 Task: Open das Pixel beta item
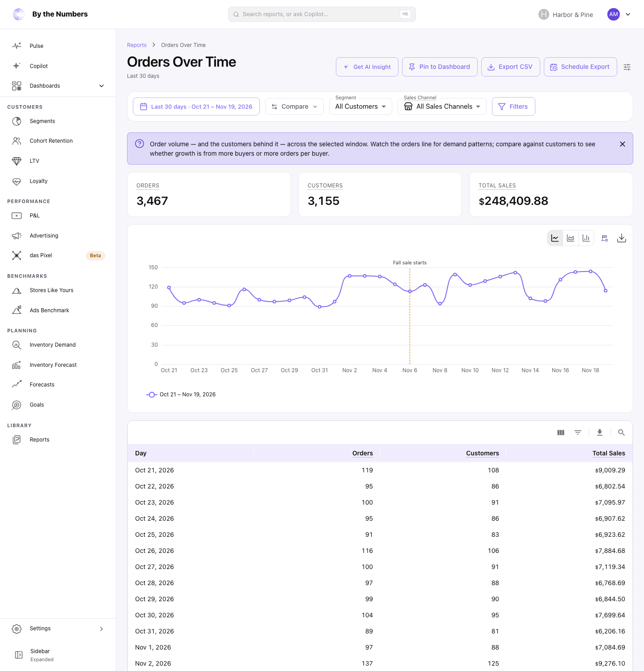point(58,255)
